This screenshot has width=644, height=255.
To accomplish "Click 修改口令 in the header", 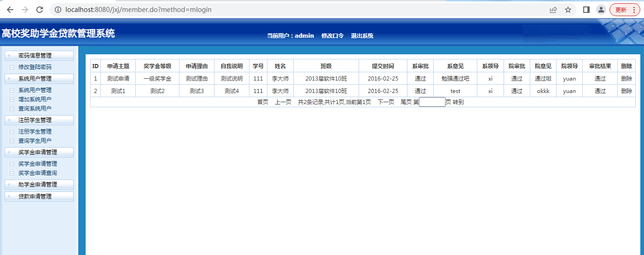I will pos(332,36).
